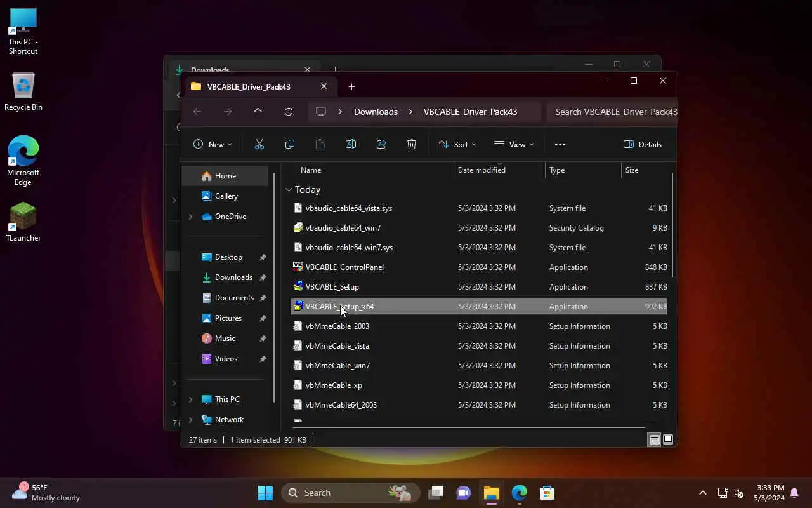The image size is (812, 508).
Task: Expand OneDrive in navigation pane
Action: point(190,217)
